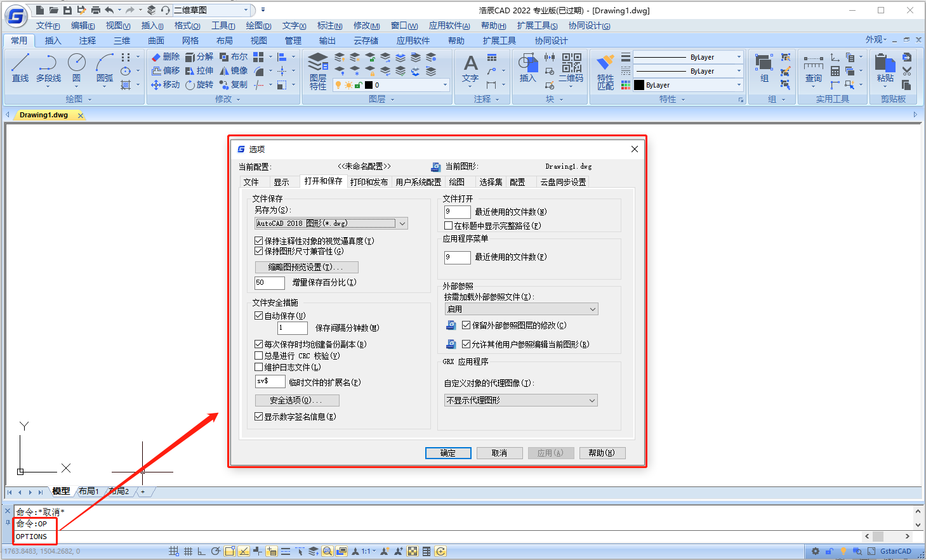Click the 取消 button in Options dialog

pyautogui.click(x=499, y=453)
